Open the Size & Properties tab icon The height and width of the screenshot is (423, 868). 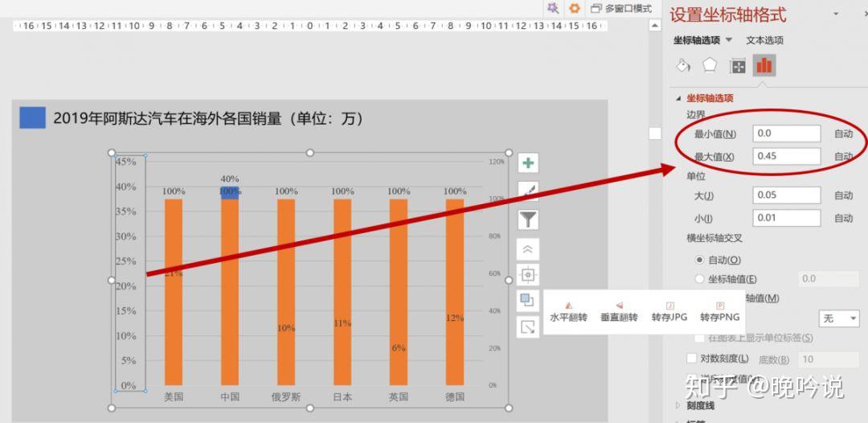[738, 67]
